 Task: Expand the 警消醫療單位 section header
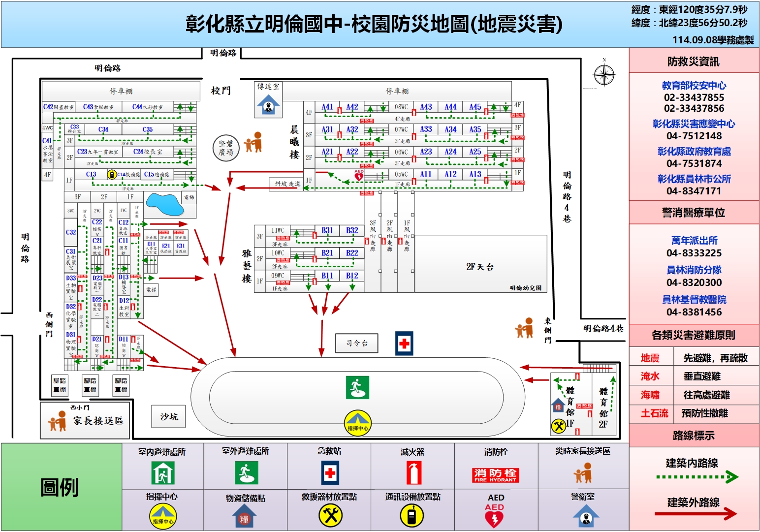point(694,213)
